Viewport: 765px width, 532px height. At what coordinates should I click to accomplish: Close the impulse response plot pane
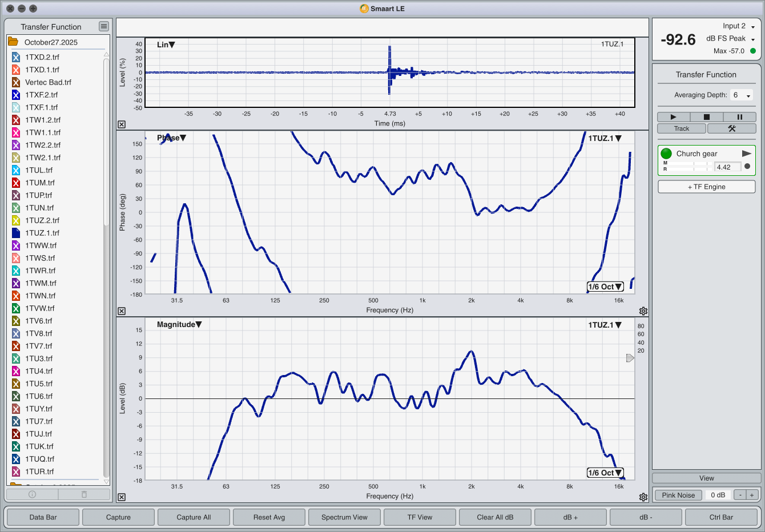pyautogui.click(x=122, y=124)
